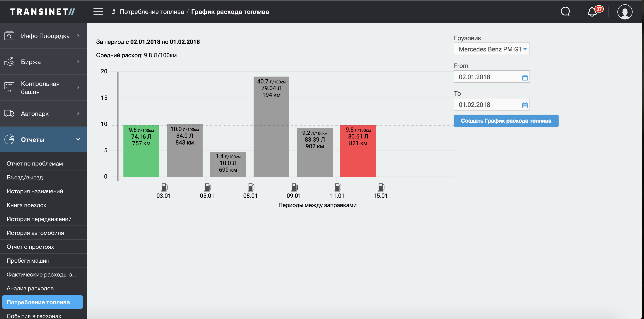This screenshot has width=644, height=319.
Task: Click Создать График расхода топлива button
Action: coord(506,121)
